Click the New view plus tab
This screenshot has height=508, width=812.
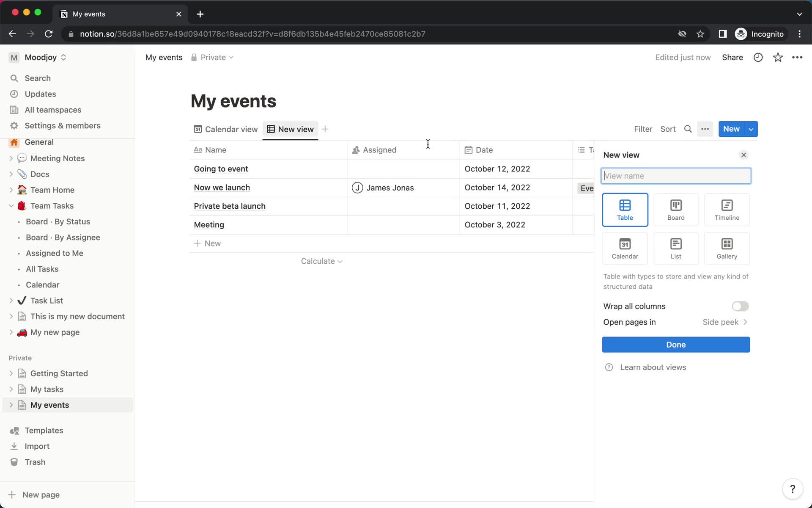324,129
